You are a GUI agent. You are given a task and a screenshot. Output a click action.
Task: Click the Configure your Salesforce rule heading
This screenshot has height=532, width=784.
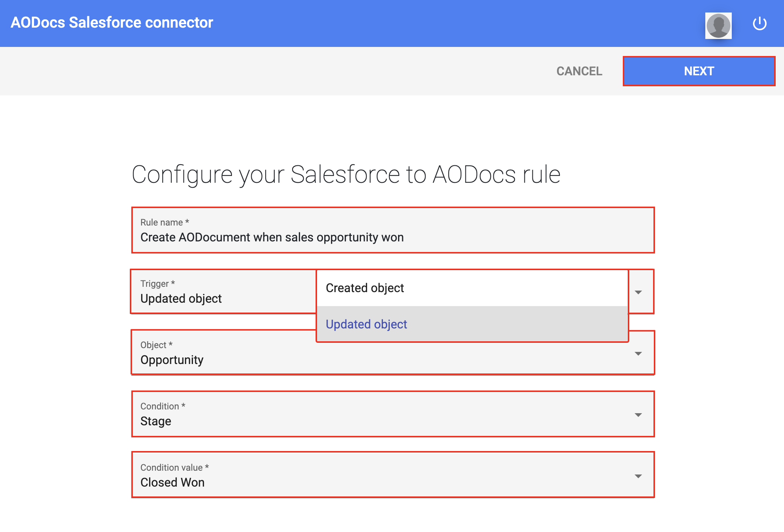(x=346, y=174)
